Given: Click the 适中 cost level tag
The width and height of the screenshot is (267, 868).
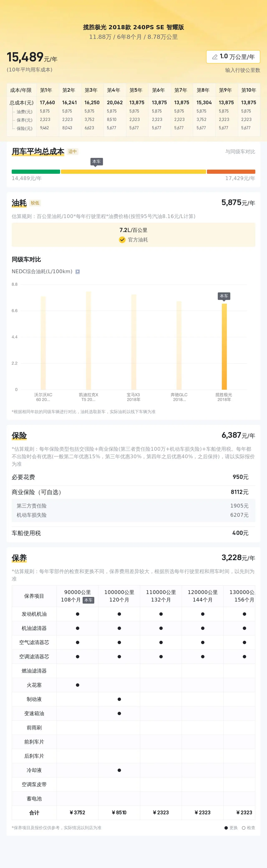Looking at the screenshot, I should [x=72, y=152].
